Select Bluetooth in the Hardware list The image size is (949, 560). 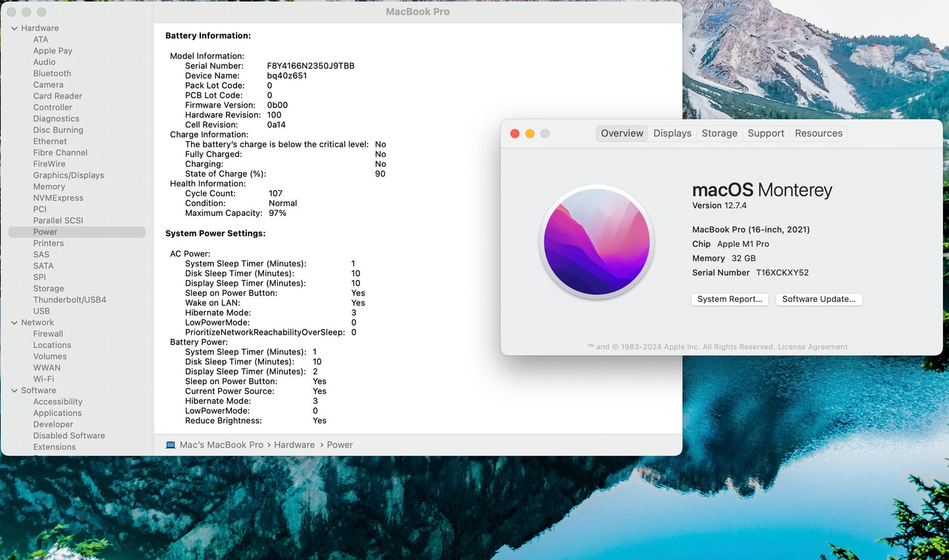[x=52, y=74]
